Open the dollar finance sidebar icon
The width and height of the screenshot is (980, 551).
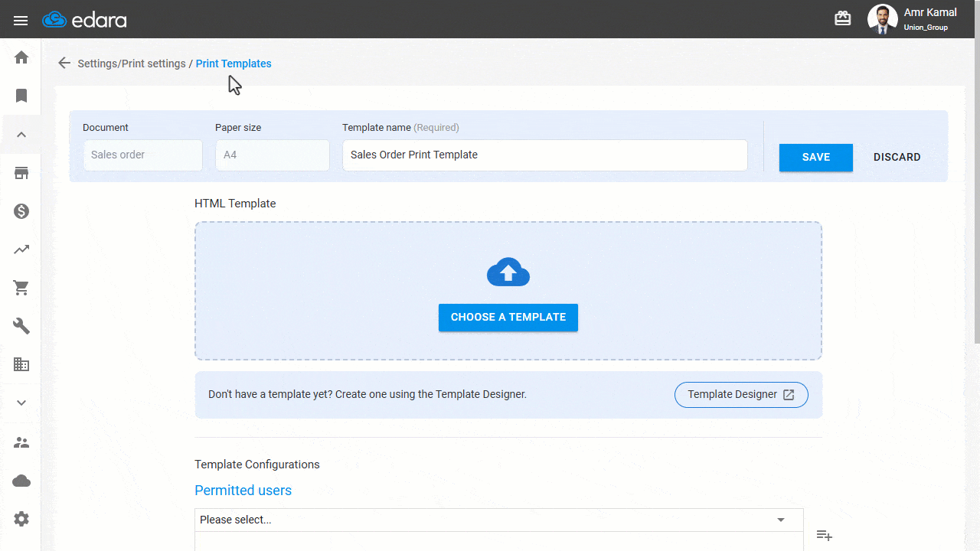coord(21,211)
